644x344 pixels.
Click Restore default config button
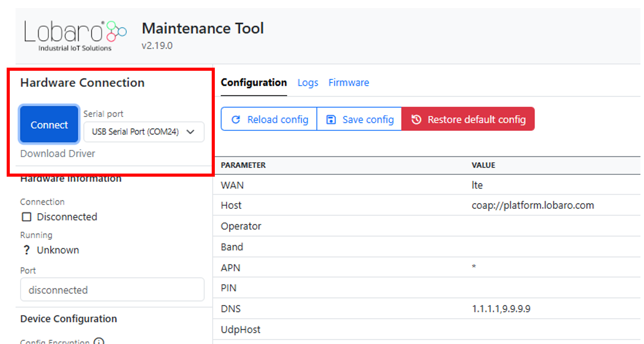pyautogui.click(x=468, y=119)
